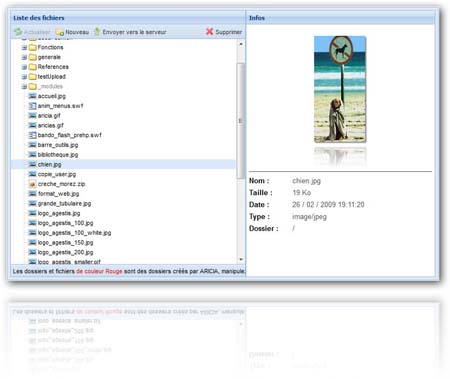Viewport: 450px width, 379px height.
Task: Select the file logo_agestis_200.jpg
Action: point(65,252)
